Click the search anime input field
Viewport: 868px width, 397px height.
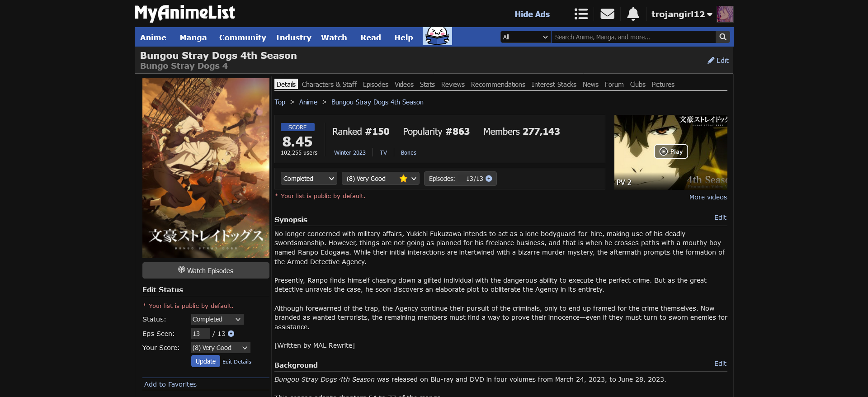633,37
